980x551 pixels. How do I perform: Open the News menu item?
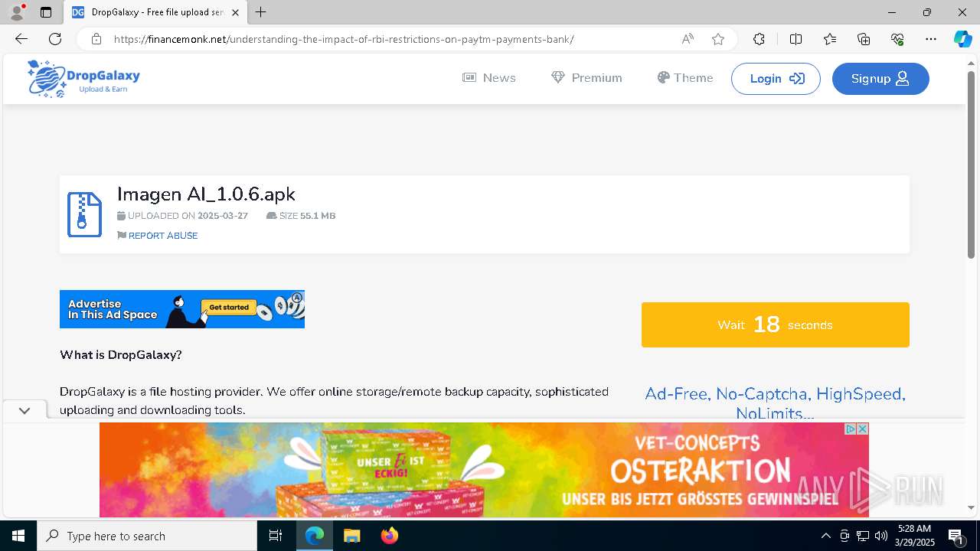[489, 78]
